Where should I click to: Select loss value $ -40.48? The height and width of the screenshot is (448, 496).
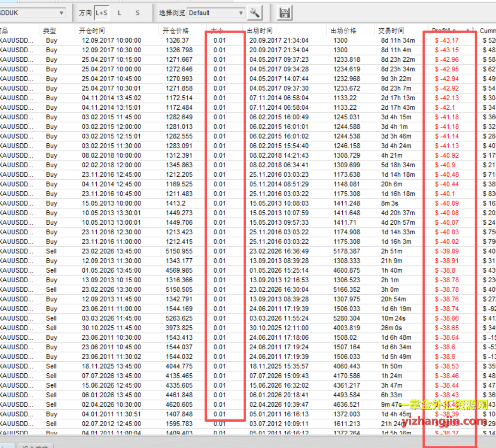pos(447,174)
